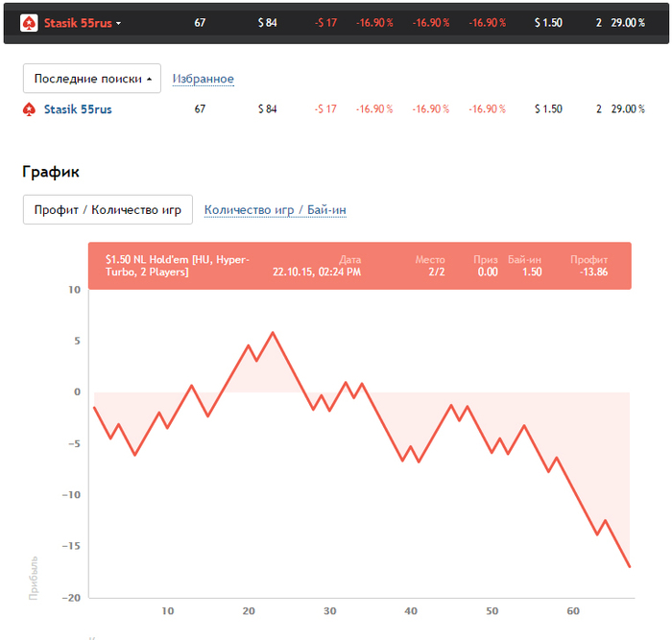Click the 29.00 % value in the results row
This screenshot has height=640, width=672.
coord(628,109)
